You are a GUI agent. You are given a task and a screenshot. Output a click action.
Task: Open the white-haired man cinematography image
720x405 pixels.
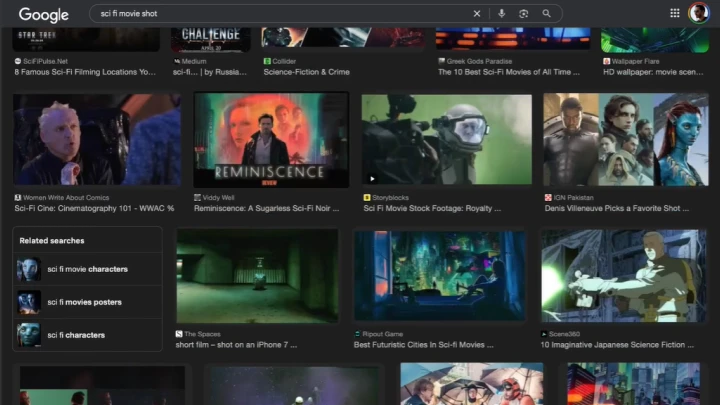tap(97, 140)
